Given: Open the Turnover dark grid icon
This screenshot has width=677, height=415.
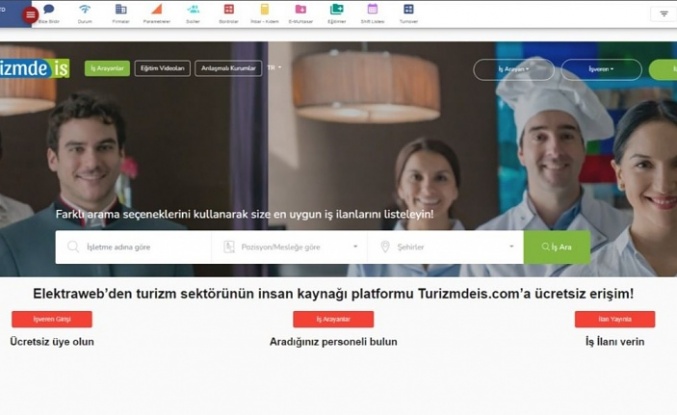Looking at the screenshot, I should point(408,9).
